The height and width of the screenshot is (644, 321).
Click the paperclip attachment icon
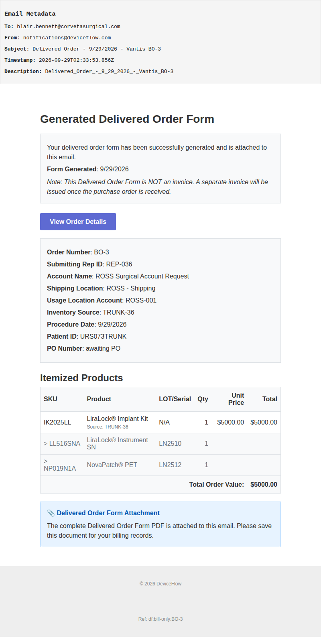tap(51, 513)
